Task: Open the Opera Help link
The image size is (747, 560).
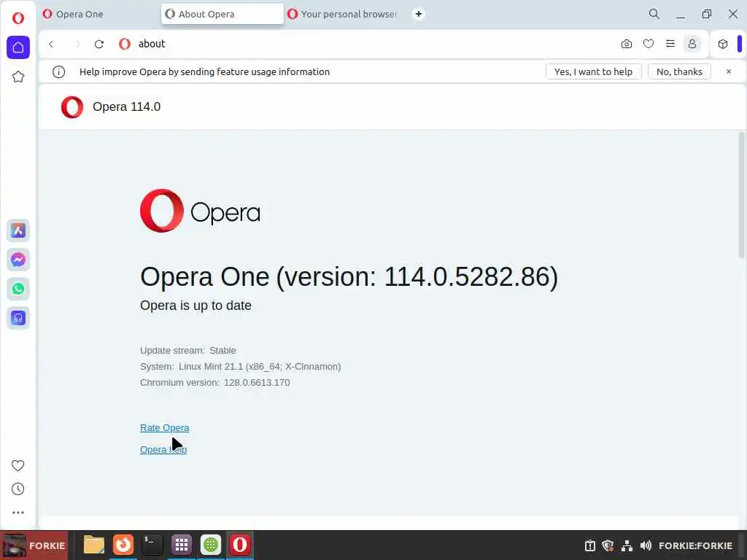Action: 163,449
